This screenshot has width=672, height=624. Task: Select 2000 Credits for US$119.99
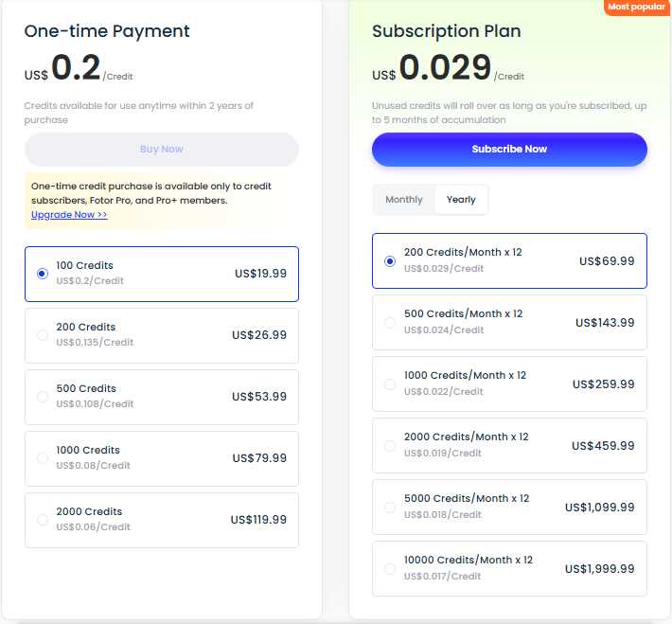point(43,520)
